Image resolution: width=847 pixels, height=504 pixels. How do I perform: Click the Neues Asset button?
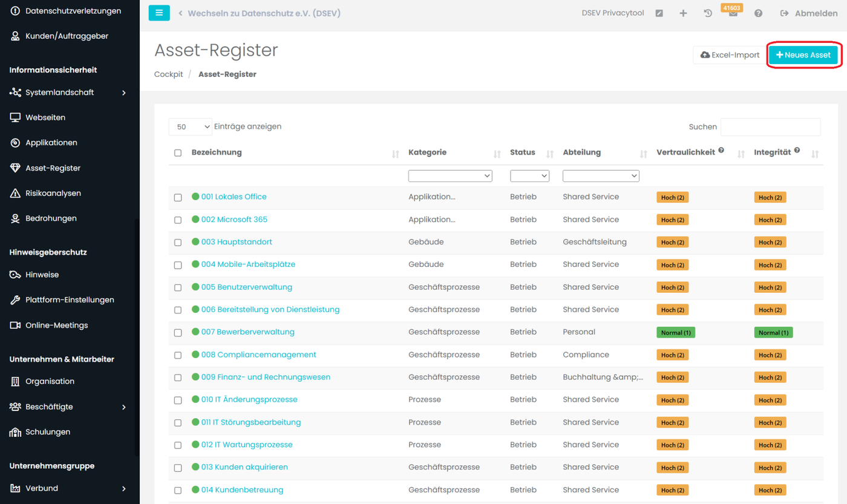tap(803, 55)
